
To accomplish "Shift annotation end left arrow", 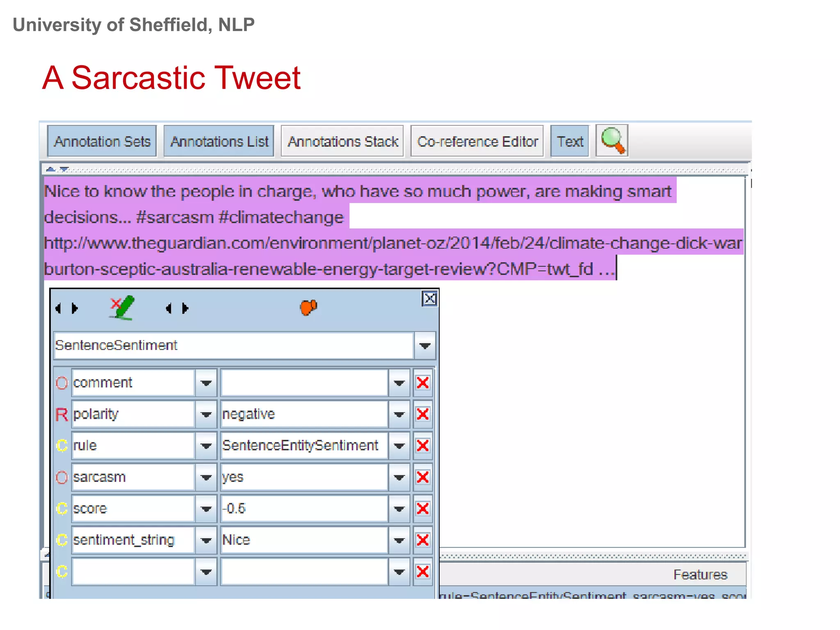I will pos(169,308).
